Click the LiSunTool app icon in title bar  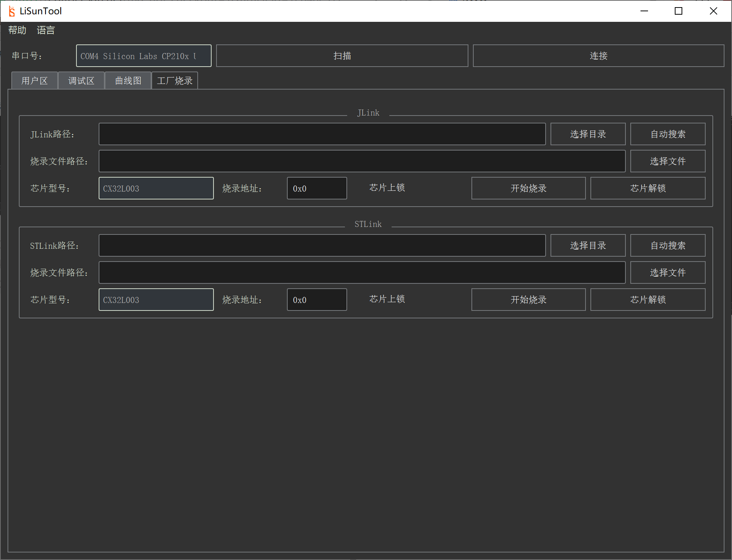click(12, 11)
